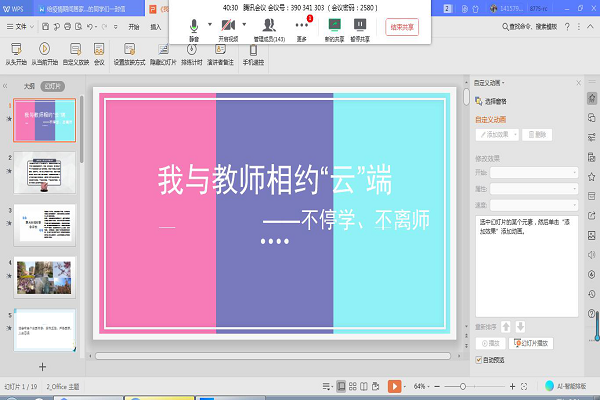600x400 pixels.
Task: Click the Delete effect button
Action: [x=537, y=135]
